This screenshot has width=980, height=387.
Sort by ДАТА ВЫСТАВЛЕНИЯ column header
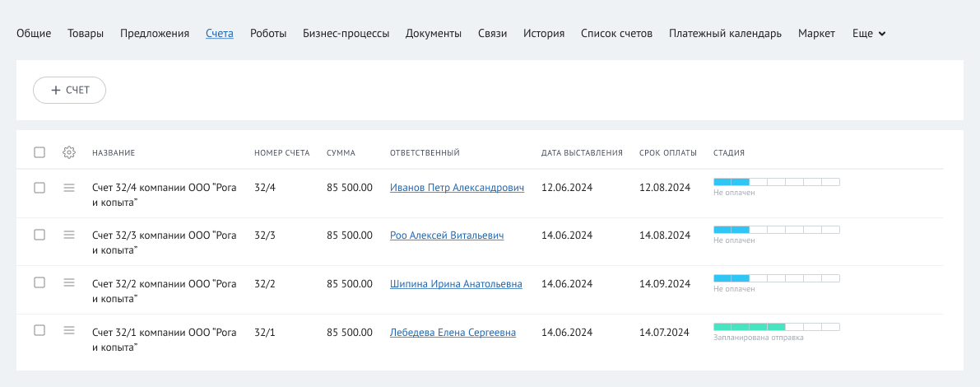582,152
